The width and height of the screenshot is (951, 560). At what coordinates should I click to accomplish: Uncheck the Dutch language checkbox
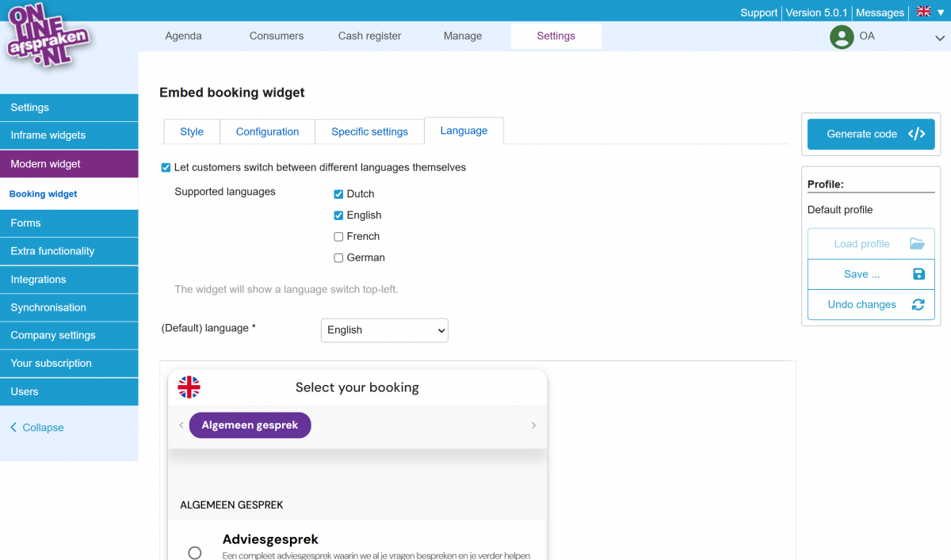[x=338, y=194]
